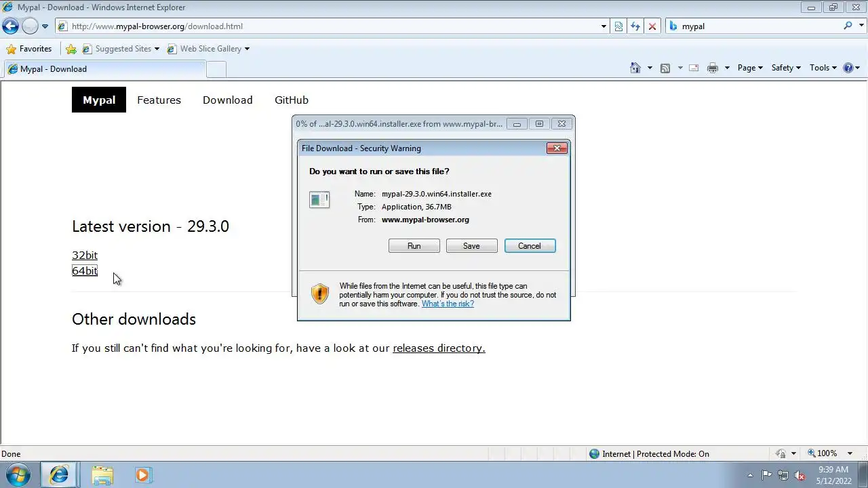Expand the Print options dropdown arrow
The width and height of the screenshot is (868, 488).
[727, 68]
